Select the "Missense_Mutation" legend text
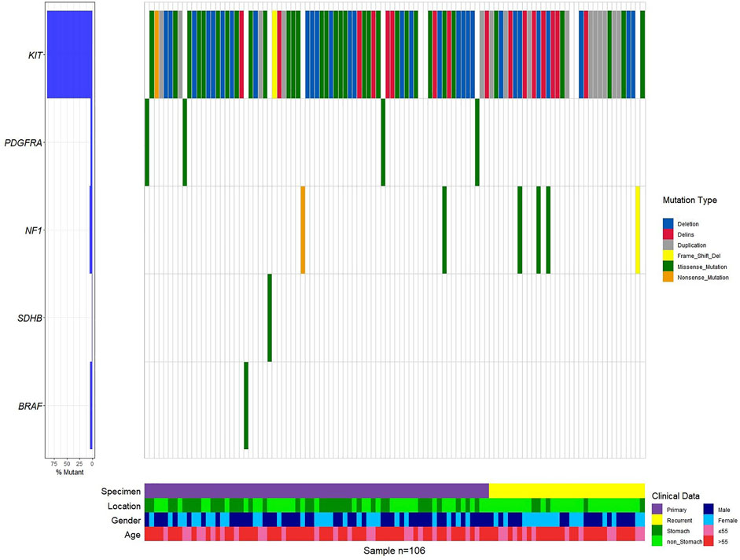The width and height of the screenshot is (740, 560). click(702, 267)
